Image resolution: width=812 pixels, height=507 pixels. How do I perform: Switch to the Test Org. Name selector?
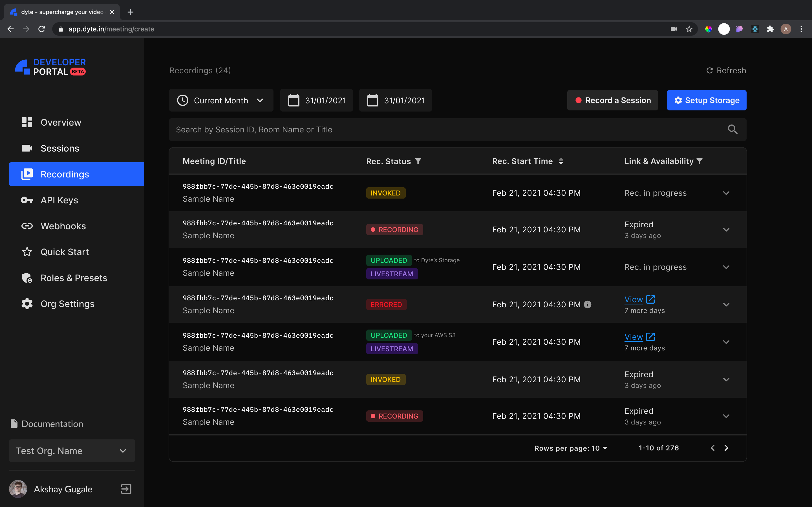[72, 451]
